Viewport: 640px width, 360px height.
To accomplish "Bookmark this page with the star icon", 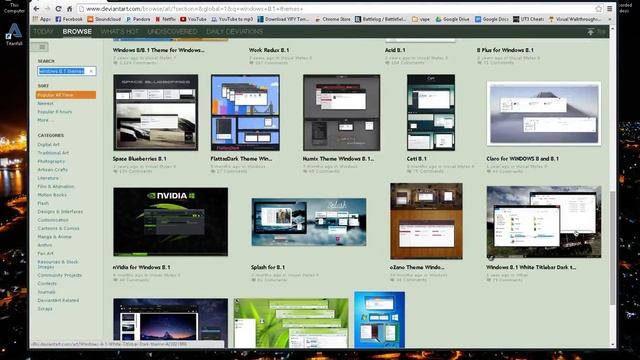I will pyautogui.click(x=598, y=9).
